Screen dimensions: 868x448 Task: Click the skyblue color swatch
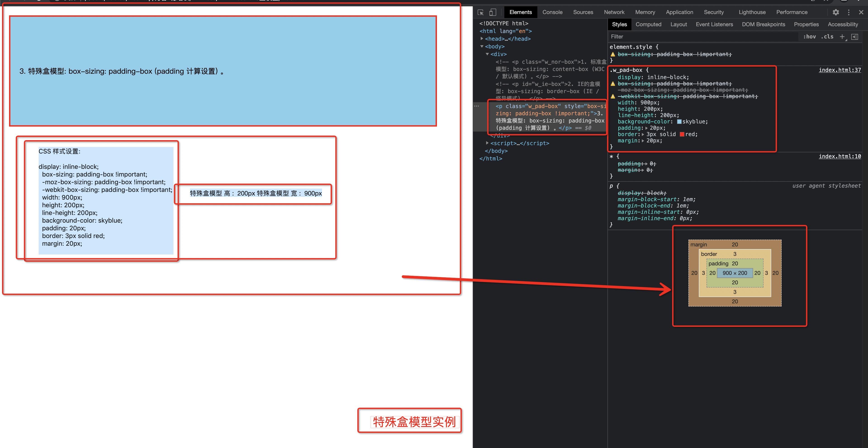pyautogui.click(x=679, y=122)
